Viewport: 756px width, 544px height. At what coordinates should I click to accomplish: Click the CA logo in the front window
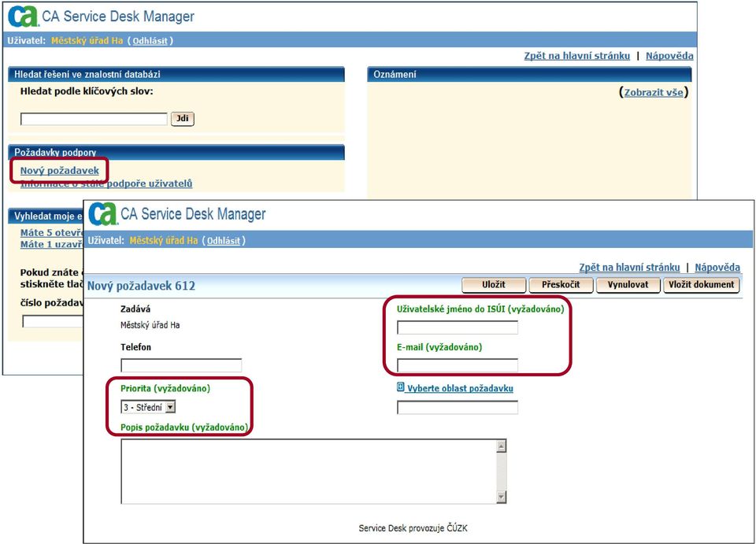click(x=102, y=213)
